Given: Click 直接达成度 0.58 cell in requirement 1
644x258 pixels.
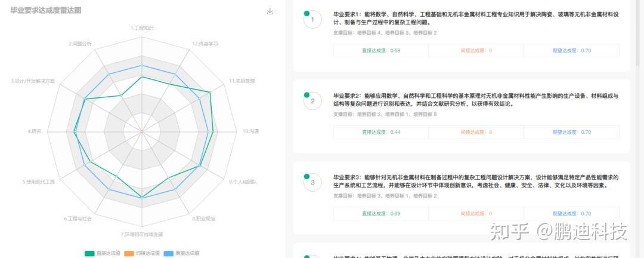Looking at the screenshot, I should click(380, 51).
